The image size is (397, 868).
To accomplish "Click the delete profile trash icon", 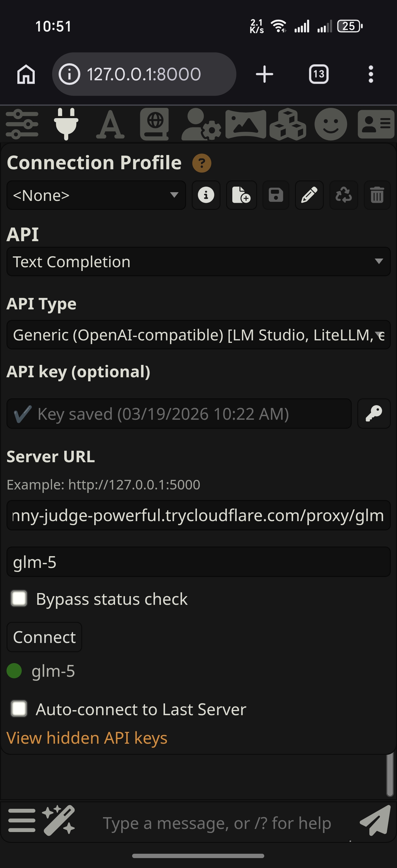I will [377, 195].
